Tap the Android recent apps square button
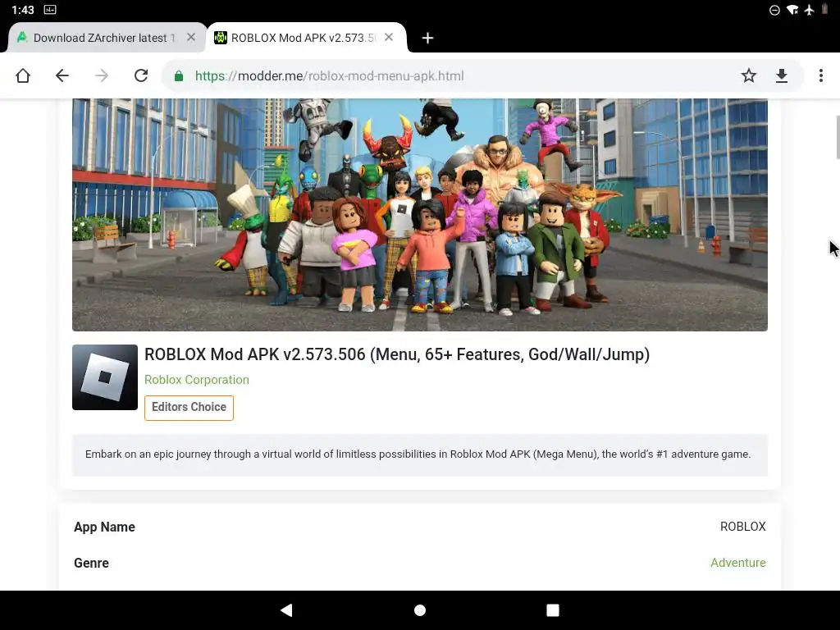The height and width of the screenshot is (630, 840). click(x=553, y=610)
